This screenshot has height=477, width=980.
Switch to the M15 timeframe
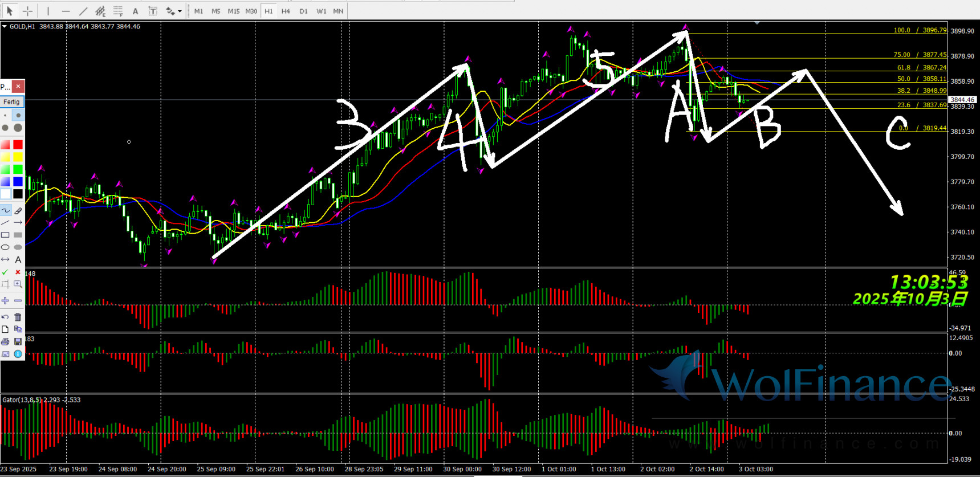click(x=233, y=11)
